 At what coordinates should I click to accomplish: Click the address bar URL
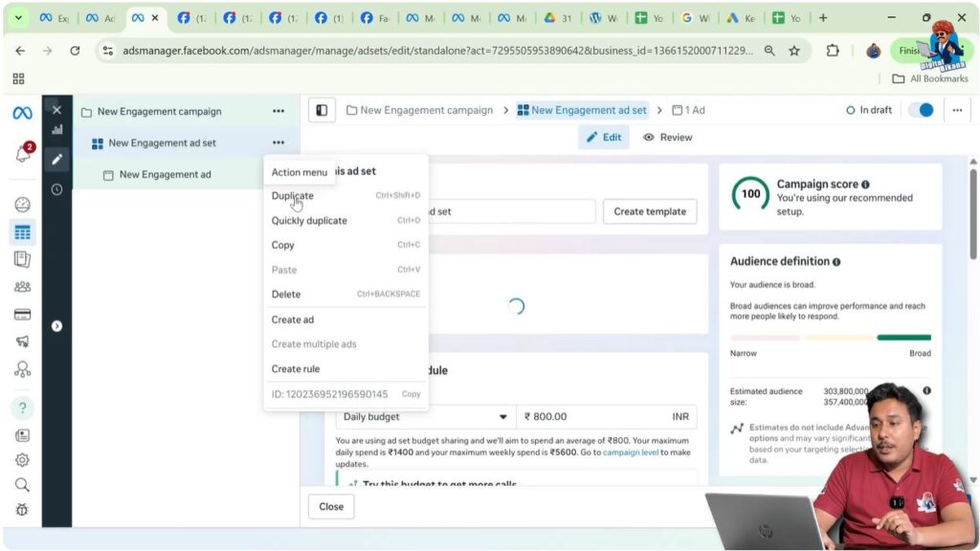coord(437,51)
